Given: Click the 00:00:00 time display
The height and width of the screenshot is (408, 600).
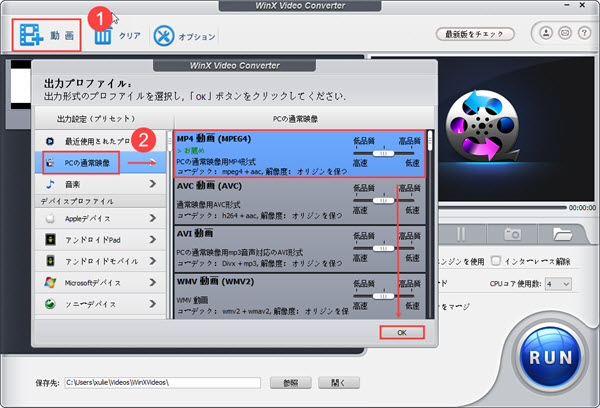Looking at the screenshot, I should point(582,207).
